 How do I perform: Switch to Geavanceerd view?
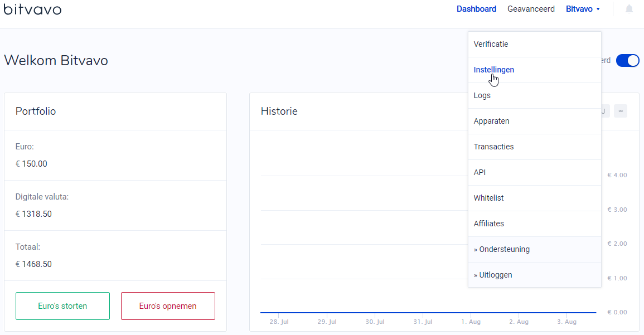pos(531,9)
